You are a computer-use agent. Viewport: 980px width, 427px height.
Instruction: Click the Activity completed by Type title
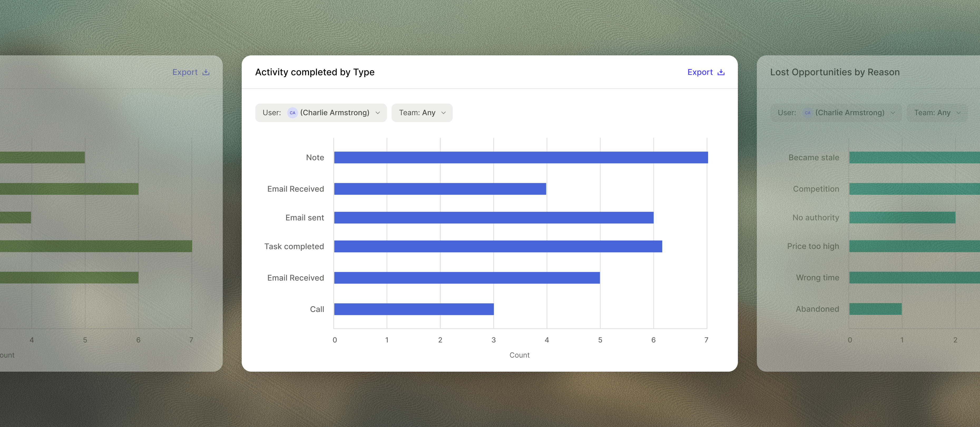coord(315,72)
